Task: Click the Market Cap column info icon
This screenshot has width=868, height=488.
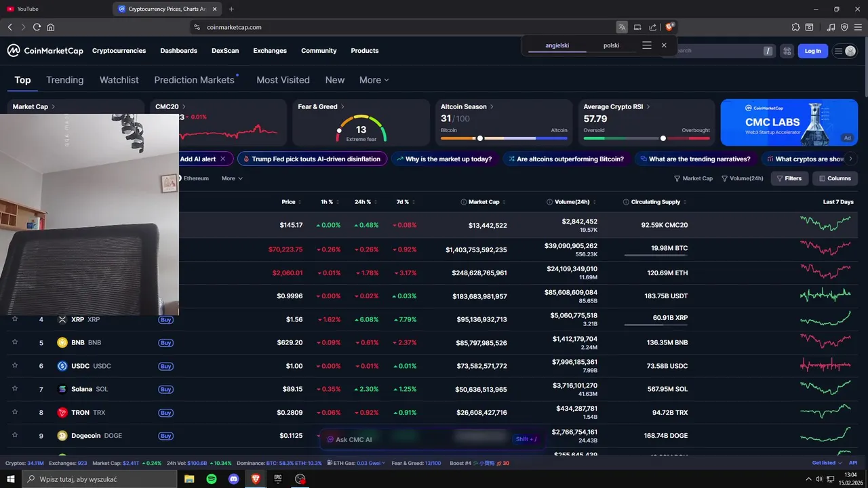Action: tap(464, 202)
